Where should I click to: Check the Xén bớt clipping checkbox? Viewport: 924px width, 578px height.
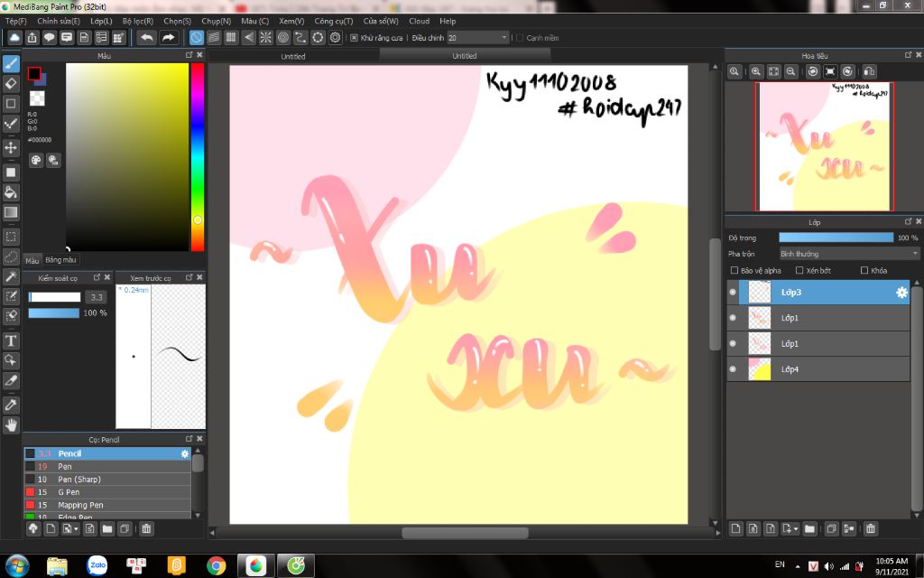(799, 270)
